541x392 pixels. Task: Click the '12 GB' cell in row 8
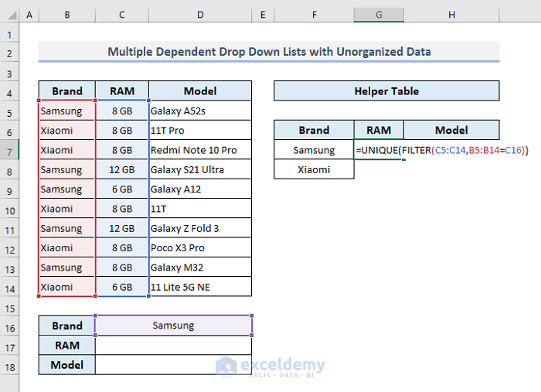pyautogui.click(x=122, y=170)
